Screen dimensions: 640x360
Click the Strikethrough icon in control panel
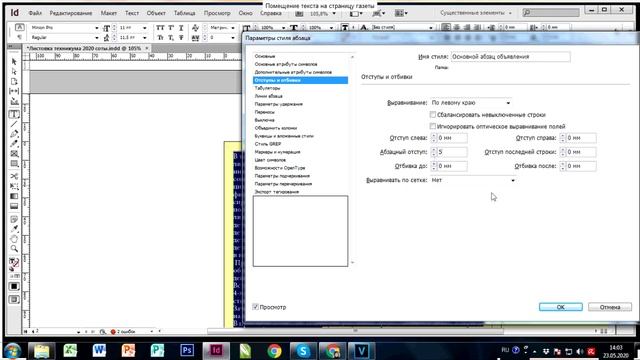[181, 38]
